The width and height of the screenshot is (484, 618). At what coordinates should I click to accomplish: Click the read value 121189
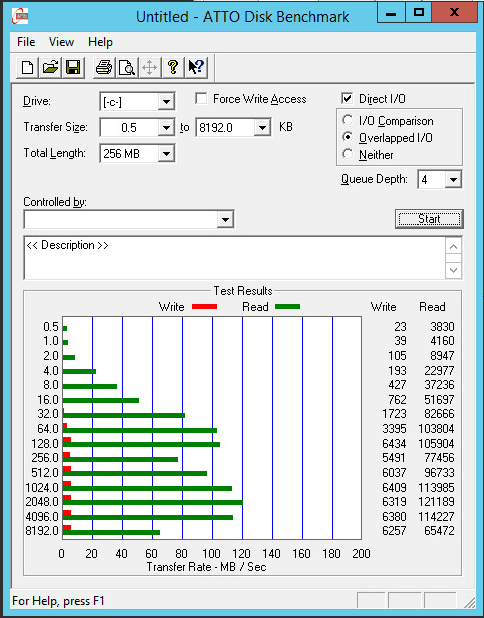[x=436, y=502]
